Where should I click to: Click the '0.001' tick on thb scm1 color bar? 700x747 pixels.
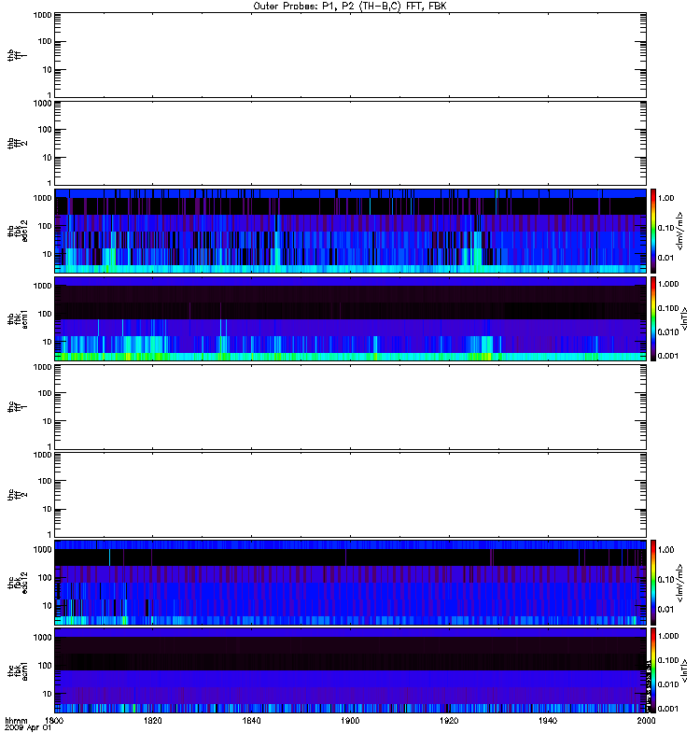pyautogui.click(x=668, y=356)
